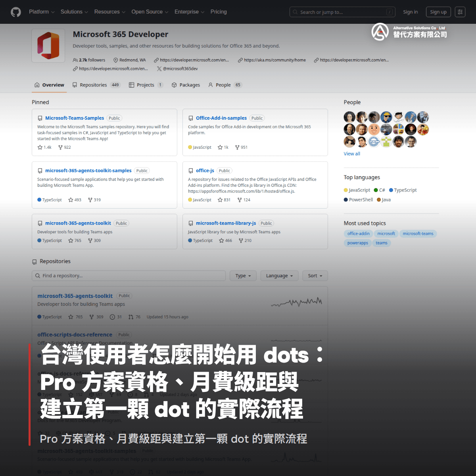This screenshot has height=476, width=476.
Task: Focus the Find a repository field
Action: 129,276
